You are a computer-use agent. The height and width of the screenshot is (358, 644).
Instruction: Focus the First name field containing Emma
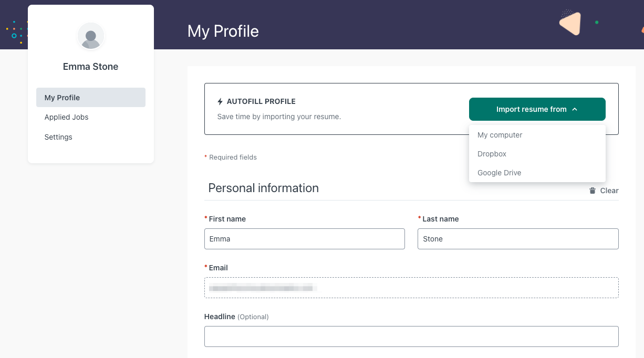click(304, 239)
